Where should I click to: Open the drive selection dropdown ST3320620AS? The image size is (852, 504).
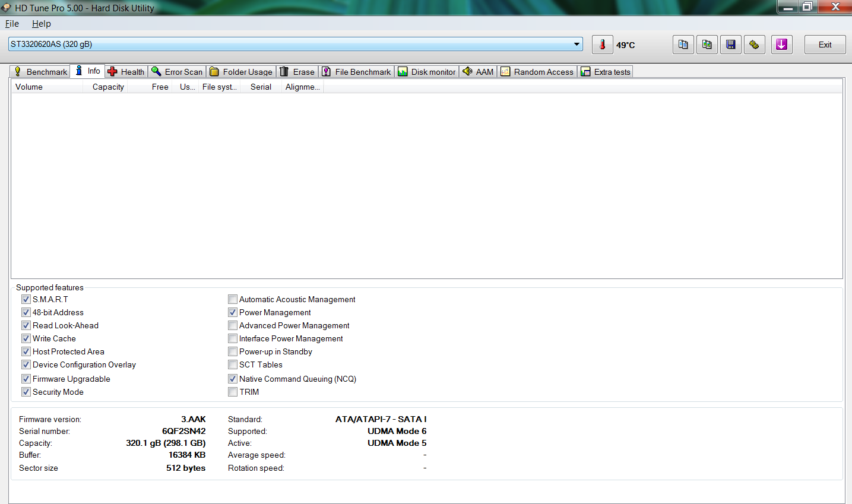295,44
